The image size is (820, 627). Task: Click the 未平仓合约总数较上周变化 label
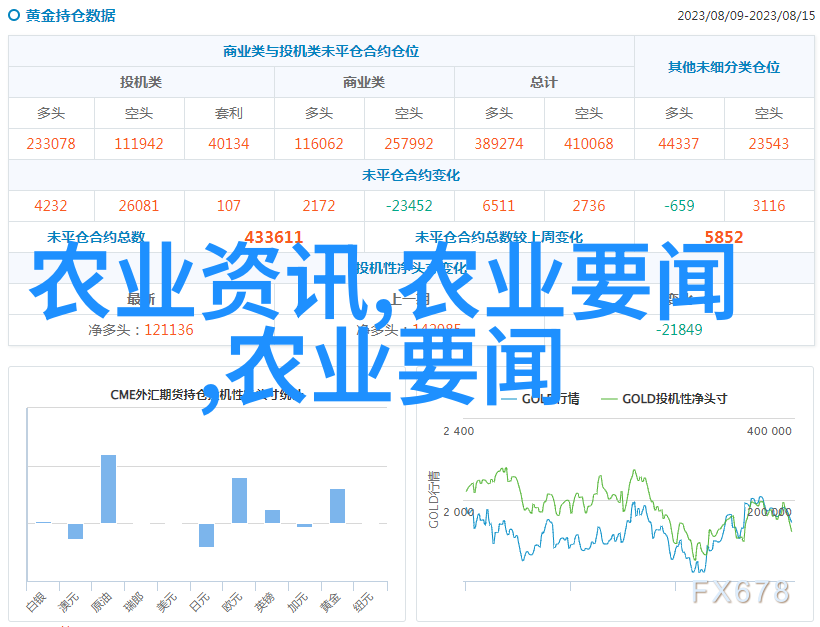(499, 237)
